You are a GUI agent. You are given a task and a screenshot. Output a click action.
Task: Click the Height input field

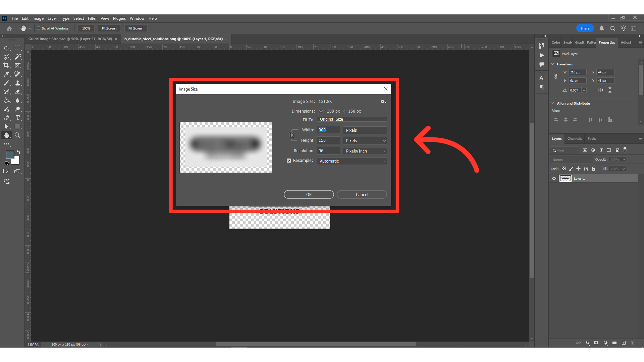coord(328,140)
